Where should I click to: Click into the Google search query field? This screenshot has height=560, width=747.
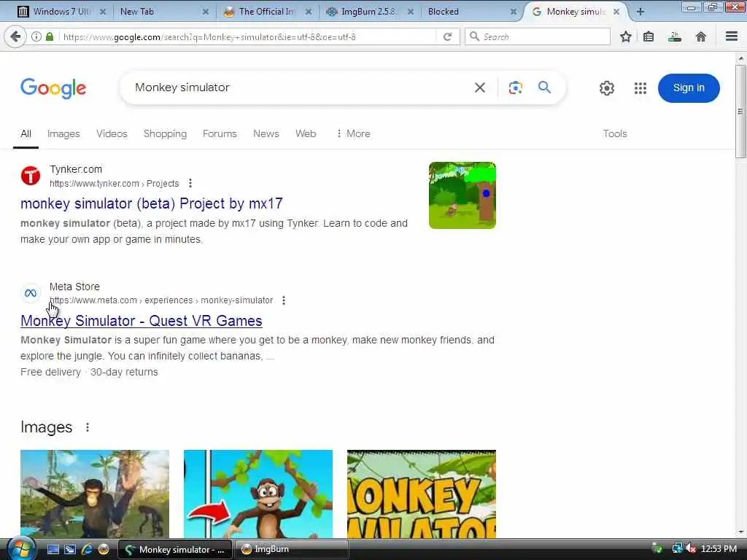tap(300, 87)
